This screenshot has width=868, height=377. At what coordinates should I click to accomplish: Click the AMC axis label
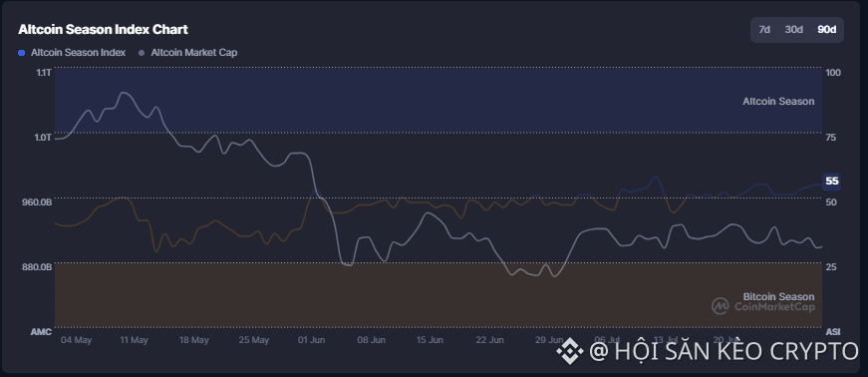[x=41, y=331]
